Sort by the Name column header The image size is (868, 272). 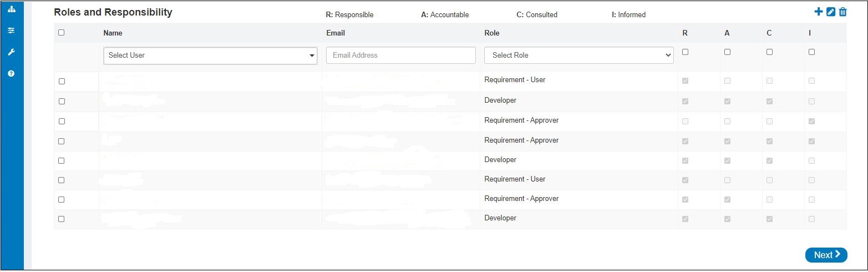coord(113,33)
